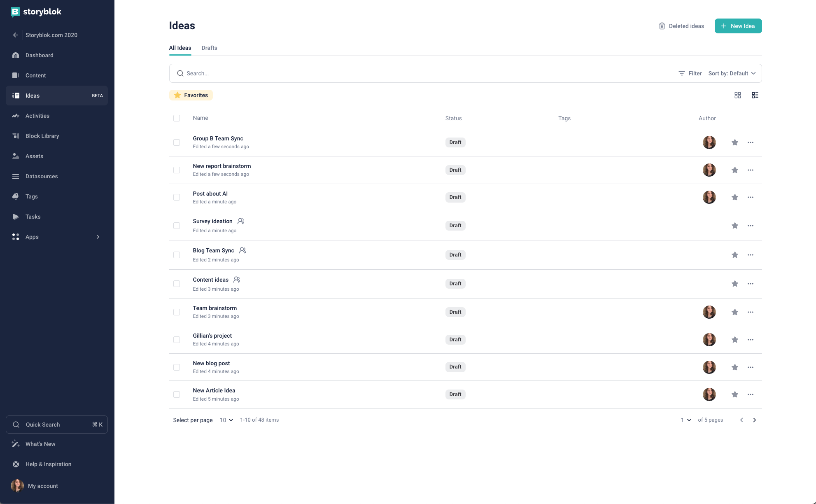Open more options for New blog post
The image size is (816, 504).
[x=751, y=367]
